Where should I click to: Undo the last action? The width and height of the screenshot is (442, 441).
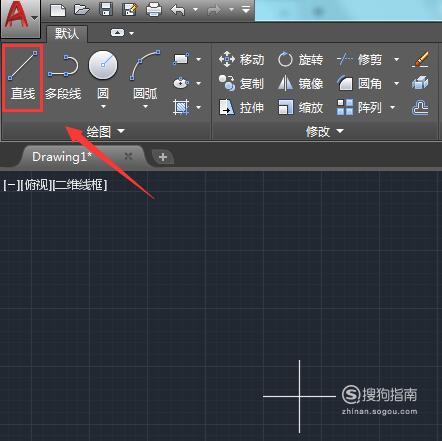coord(177,10)
